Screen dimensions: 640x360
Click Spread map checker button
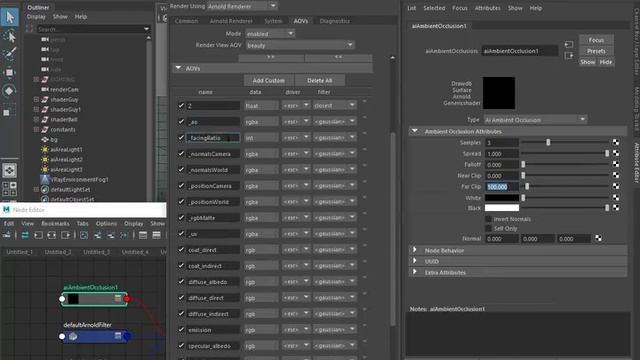(616, 153)
